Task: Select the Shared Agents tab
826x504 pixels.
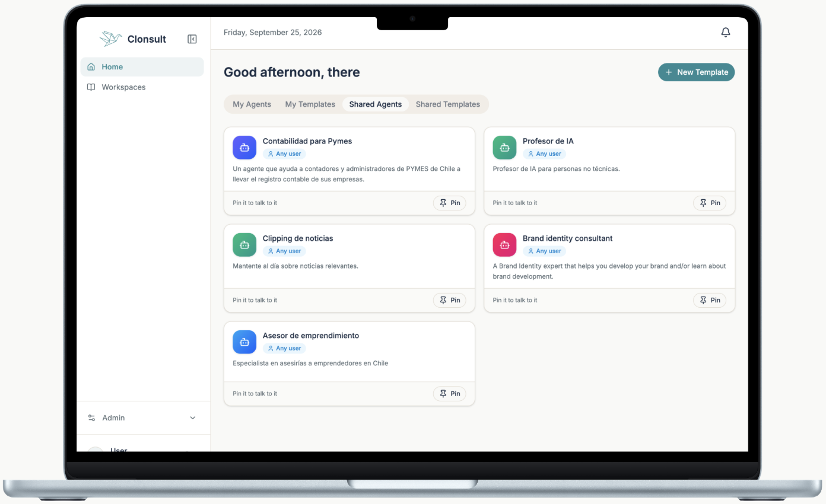Action: click(x=376, y=104)
